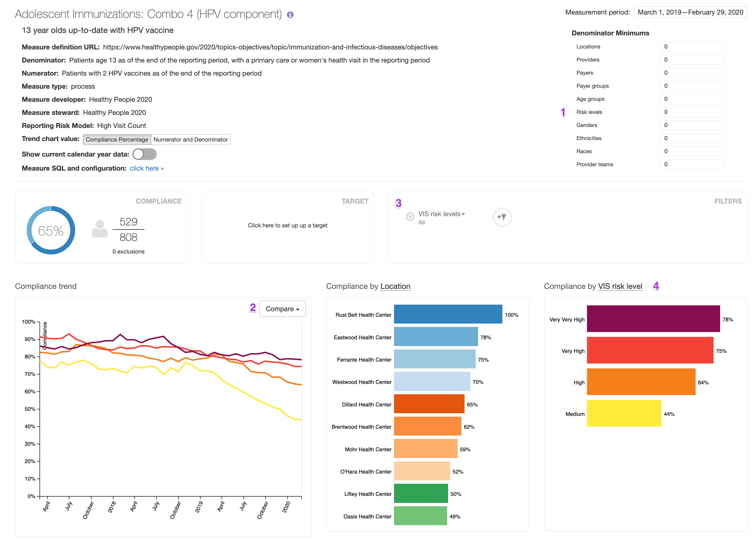Click here to set up a target
The height and width of the screenshot is (539, 756).
(288, 225)
